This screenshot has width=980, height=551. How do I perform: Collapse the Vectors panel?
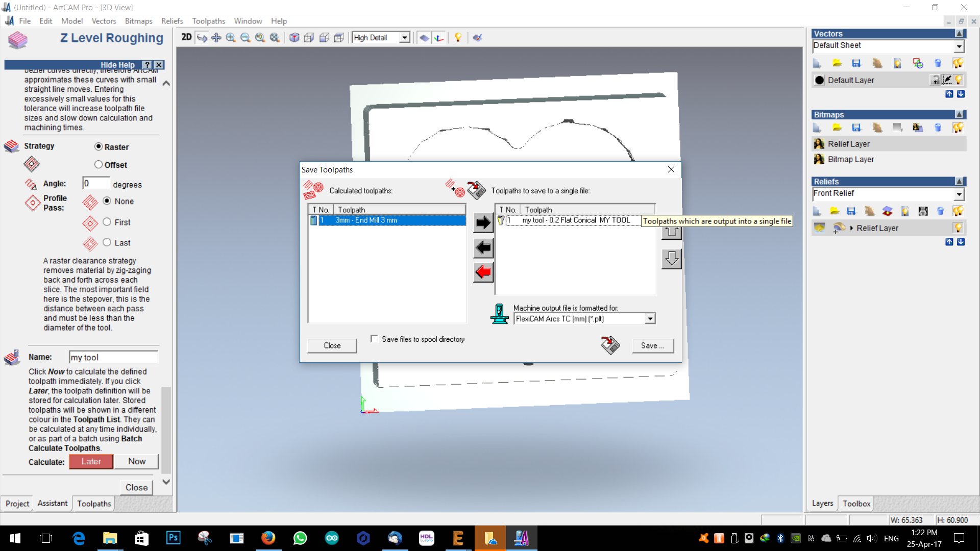959,34
